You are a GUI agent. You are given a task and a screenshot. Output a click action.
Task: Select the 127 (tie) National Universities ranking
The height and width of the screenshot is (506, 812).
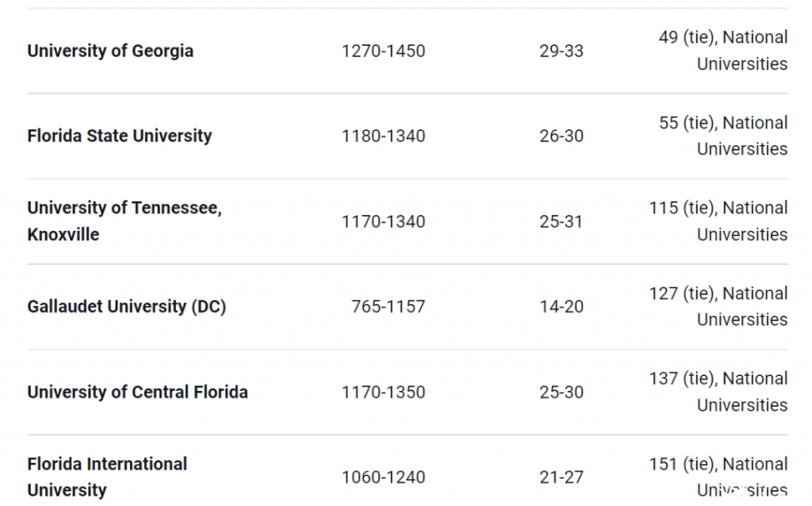[x=718, y=307]
